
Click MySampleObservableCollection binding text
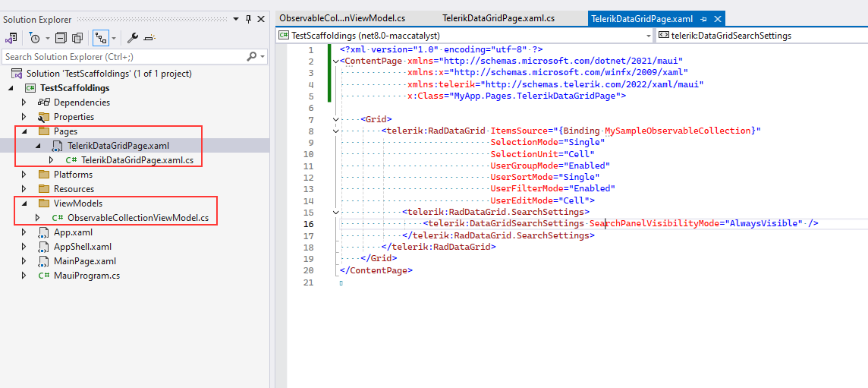point(678,131)
